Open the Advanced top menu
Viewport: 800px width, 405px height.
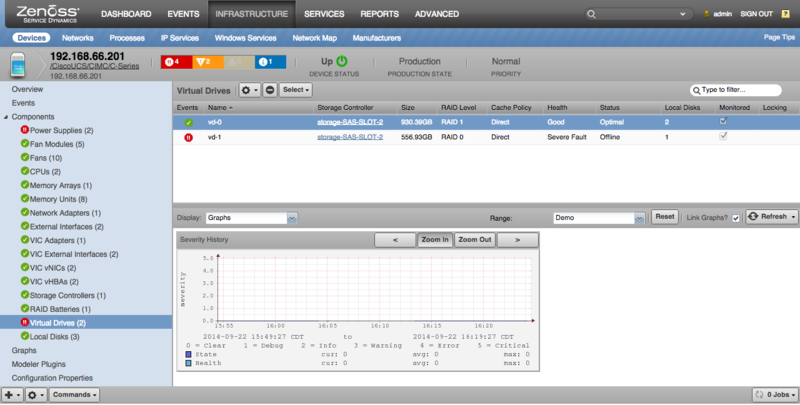[437, 14]
